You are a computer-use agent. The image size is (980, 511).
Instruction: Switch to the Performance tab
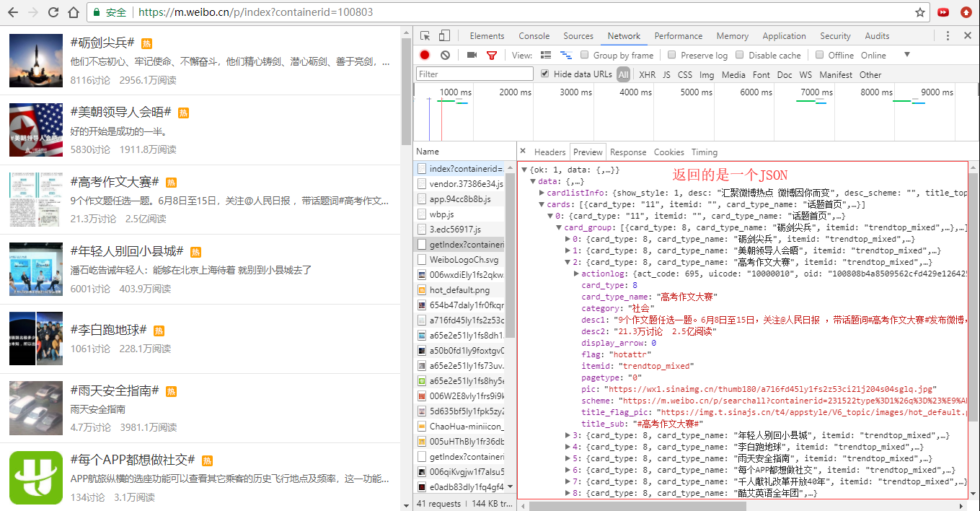(x=679, y=36)
